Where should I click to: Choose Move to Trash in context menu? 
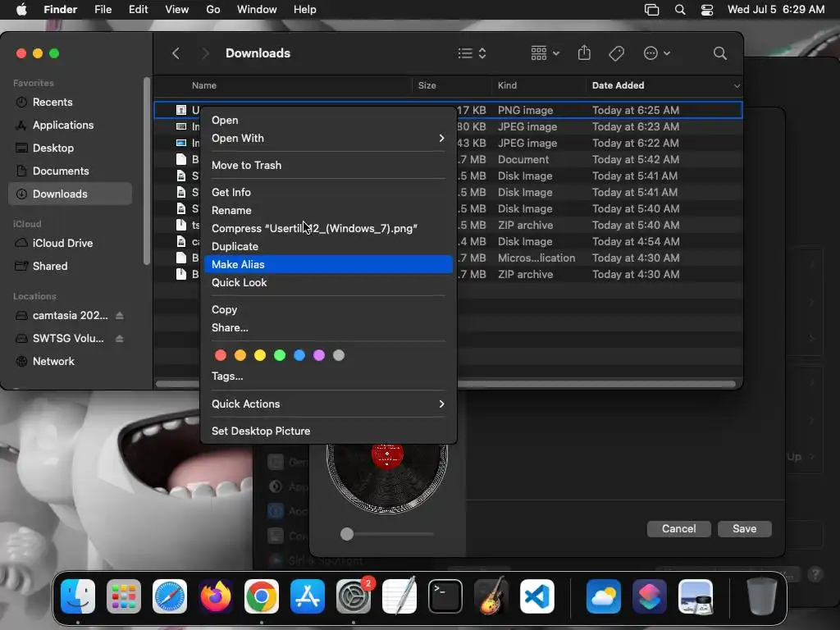[x=328, y=165]
